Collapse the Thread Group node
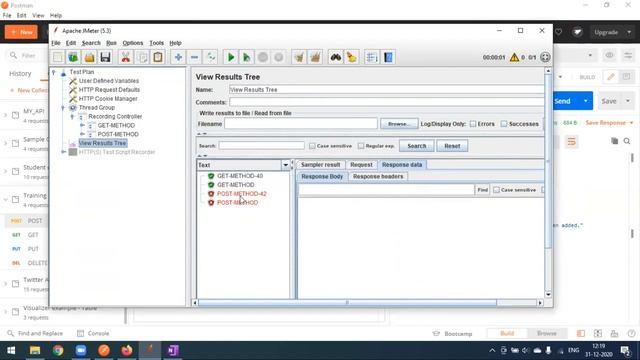The width and height of the screenshot is (640, 360). [x=63, y=108]
